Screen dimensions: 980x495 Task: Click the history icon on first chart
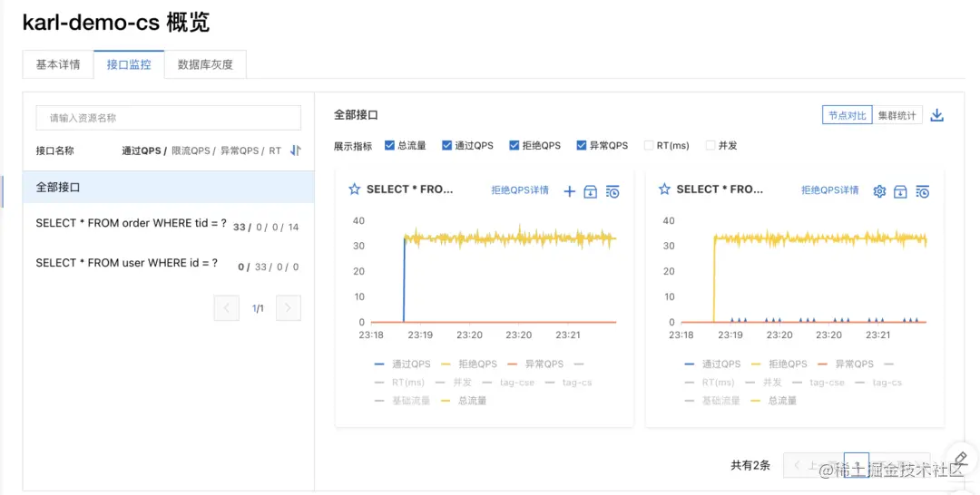click(x=612, y=191)
